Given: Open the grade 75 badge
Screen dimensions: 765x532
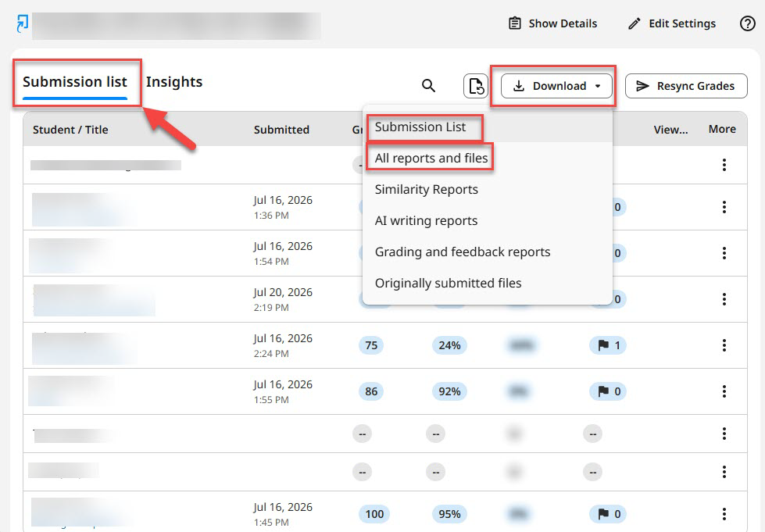Looking at the screenshot, I should (371, 345).
